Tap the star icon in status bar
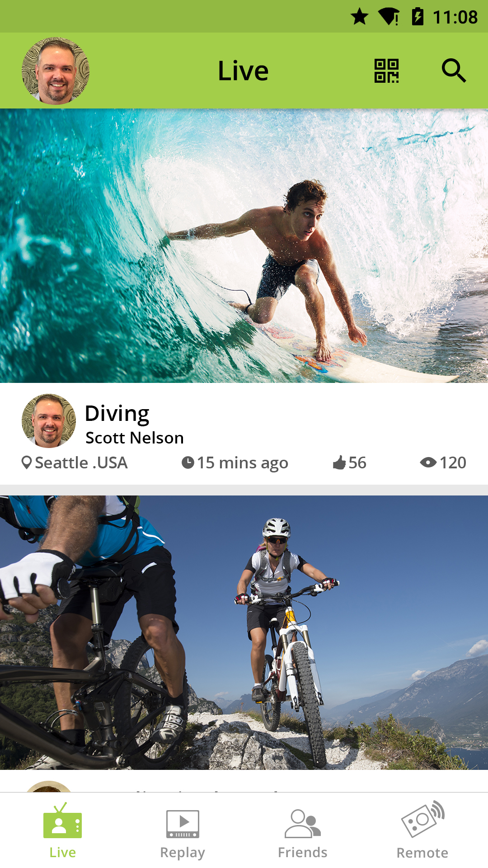Viewport: 488px width, 868px height. click(x=360, y=17)
